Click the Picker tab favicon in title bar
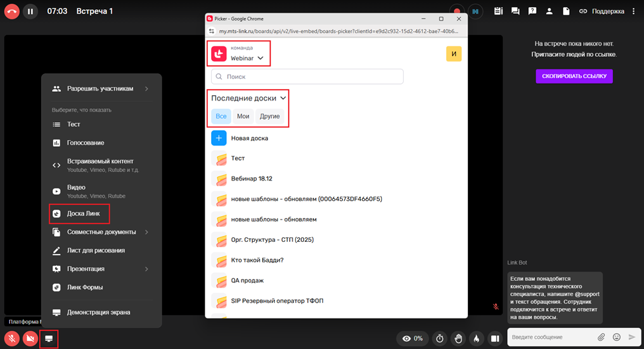This screenshot has width=644, height=349. click(210, 19)
